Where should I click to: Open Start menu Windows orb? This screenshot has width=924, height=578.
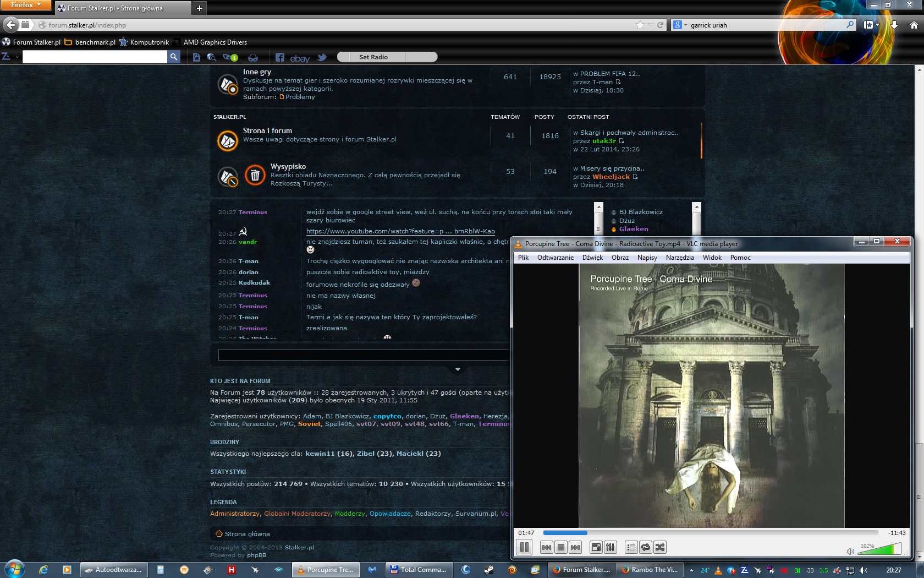[x=15, y=569]
